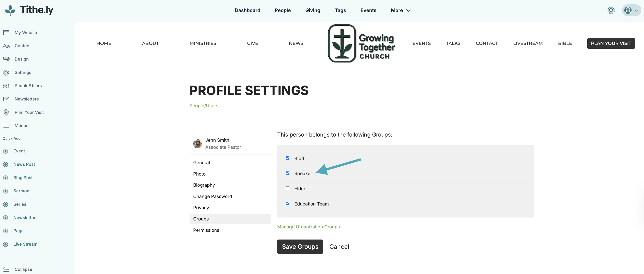Open the settings gear icon in top bar
This screenshot has height=274, width=644.
(x=611, y=10)
